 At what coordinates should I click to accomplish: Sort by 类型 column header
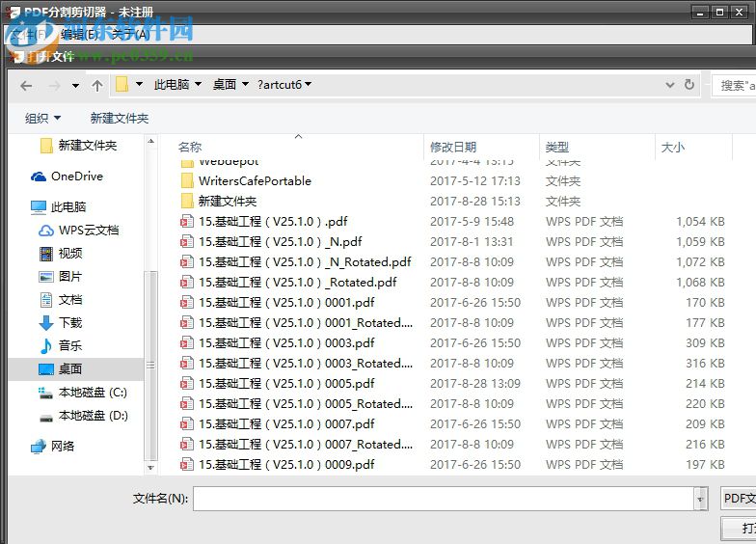pyautogui.click(x=557, y=147)
